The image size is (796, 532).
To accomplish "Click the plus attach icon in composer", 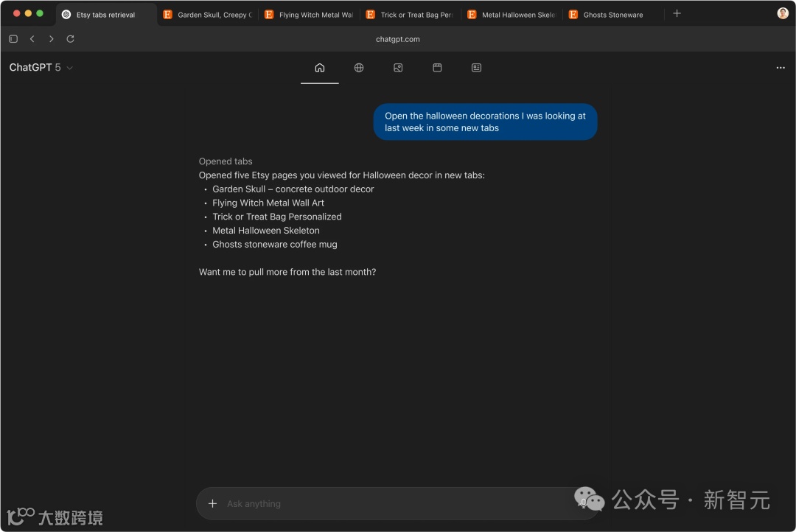I will tap(213, 503).
